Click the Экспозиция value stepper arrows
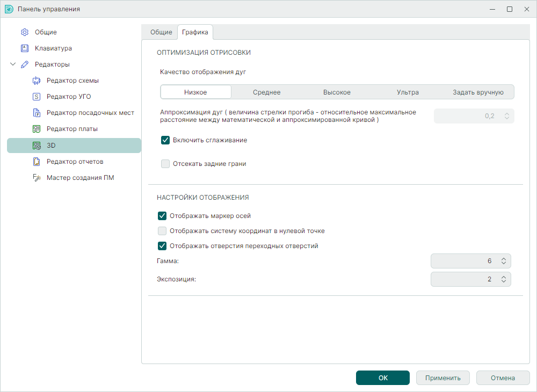Viewport: 537px width, 392px height. 504,279
